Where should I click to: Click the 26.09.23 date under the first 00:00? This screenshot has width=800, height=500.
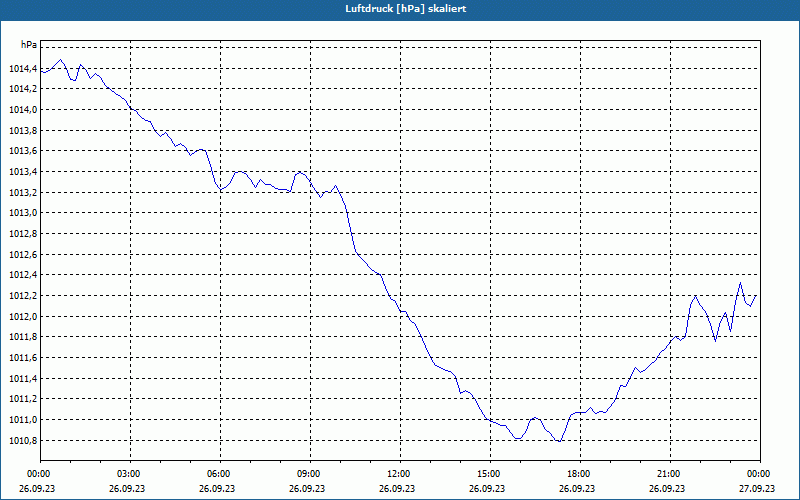[37, 488]
